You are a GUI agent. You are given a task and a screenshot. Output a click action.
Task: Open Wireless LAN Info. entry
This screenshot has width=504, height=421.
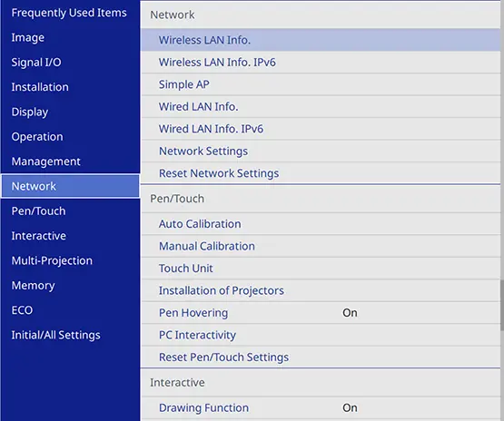pyautogui.click(x=321, y=40)
